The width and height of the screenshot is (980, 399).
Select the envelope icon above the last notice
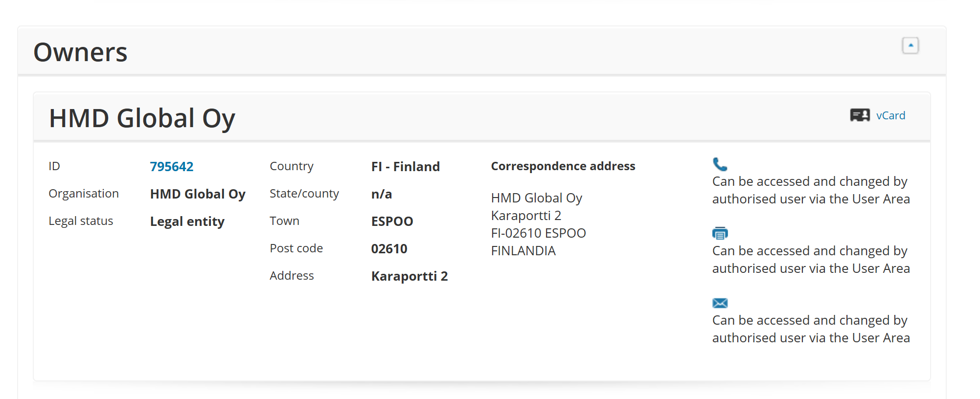coord(719,303)
